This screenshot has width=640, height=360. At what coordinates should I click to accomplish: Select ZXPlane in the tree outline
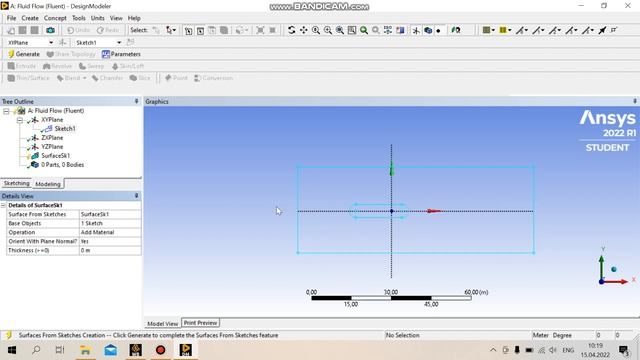tap(52, 138)
